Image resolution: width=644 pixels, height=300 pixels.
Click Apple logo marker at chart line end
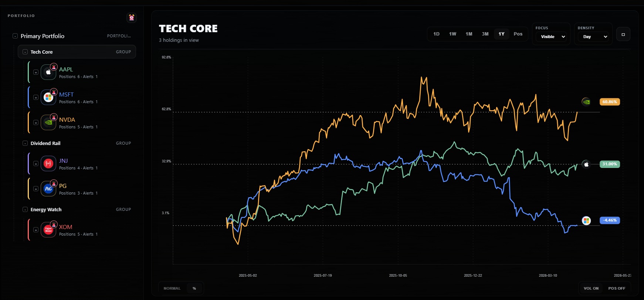click(586, 164)
